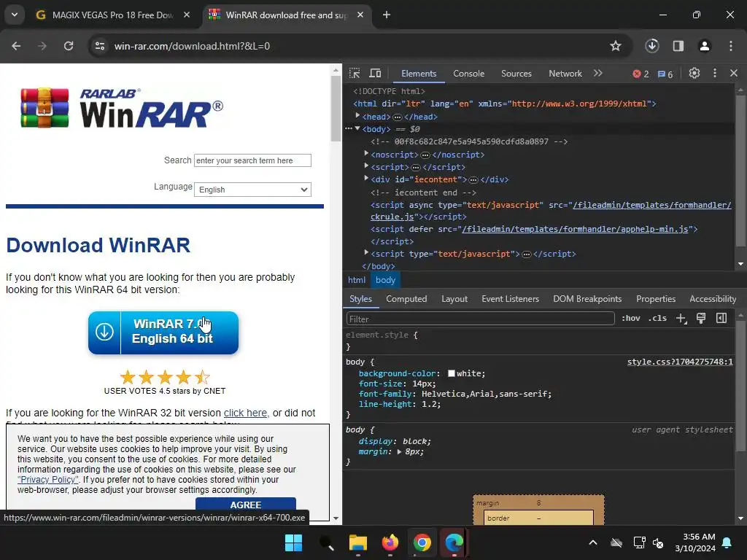Open Chrome three-dot menu
The height and width of the screenshot is (560, 747).
(x=731, y=46)
